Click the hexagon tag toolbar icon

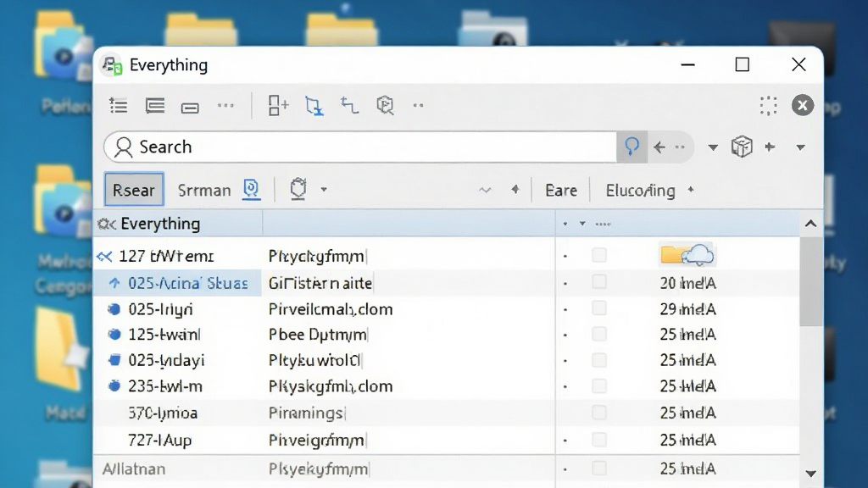coord(385,105)
